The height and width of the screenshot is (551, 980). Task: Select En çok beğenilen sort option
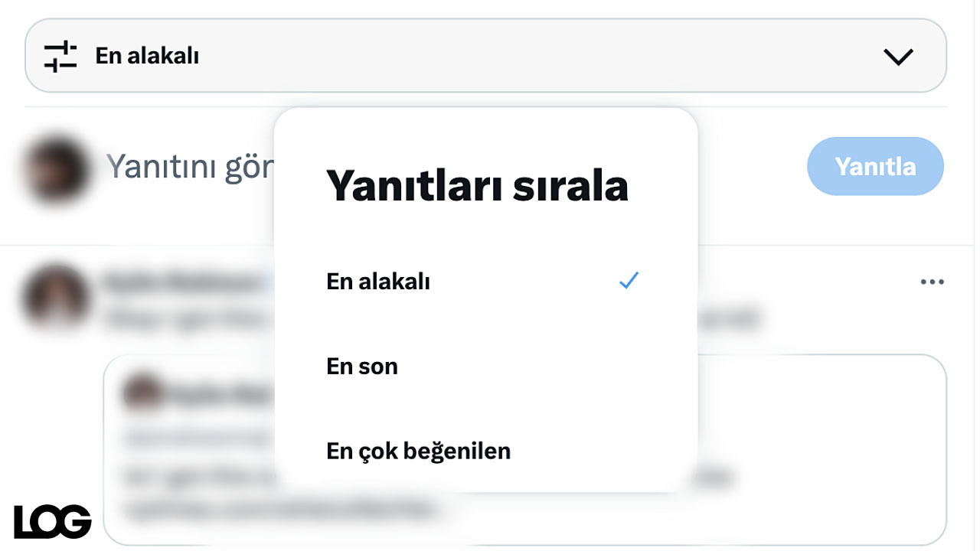click(485, 451)
